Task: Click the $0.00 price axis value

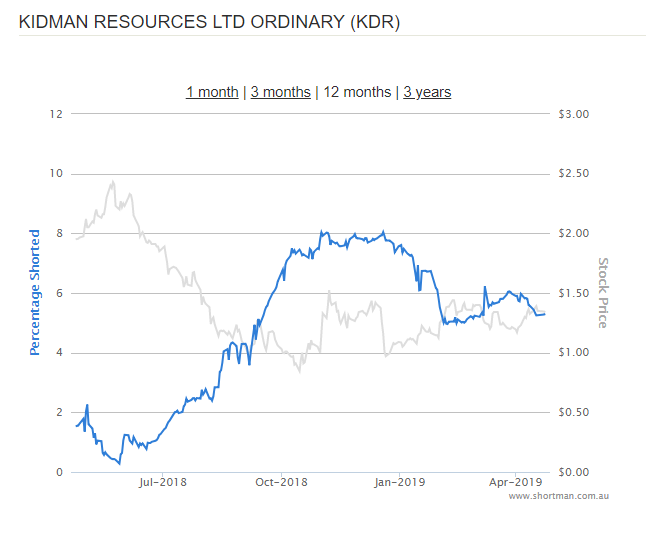Action: (x=573, y=472)
